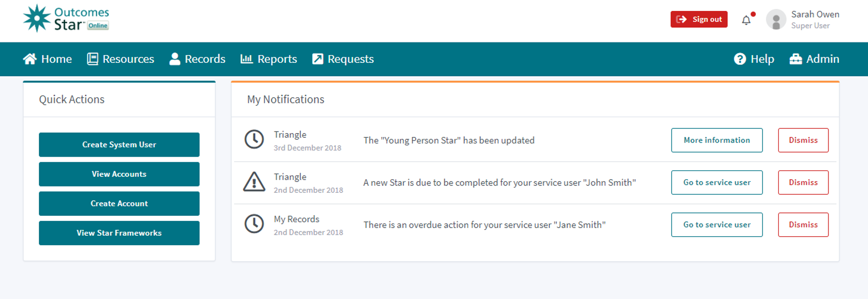Click the Outcomes Star Online logo

pyautogui.click(x=66, y=19)
